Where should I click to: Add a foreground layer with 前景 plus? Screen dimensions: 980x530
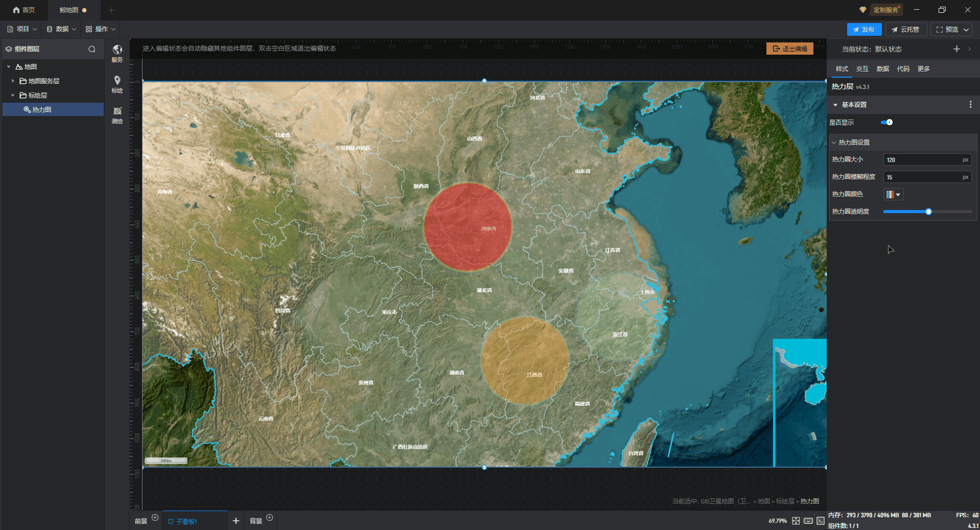point(155,518)
